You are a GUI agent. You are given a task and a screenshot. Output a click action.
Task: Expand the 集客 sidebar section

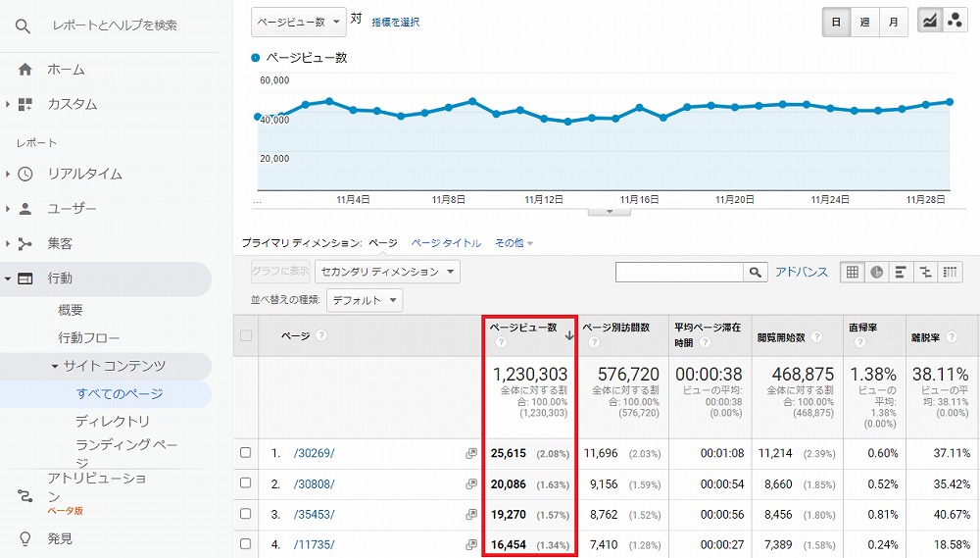8,244
